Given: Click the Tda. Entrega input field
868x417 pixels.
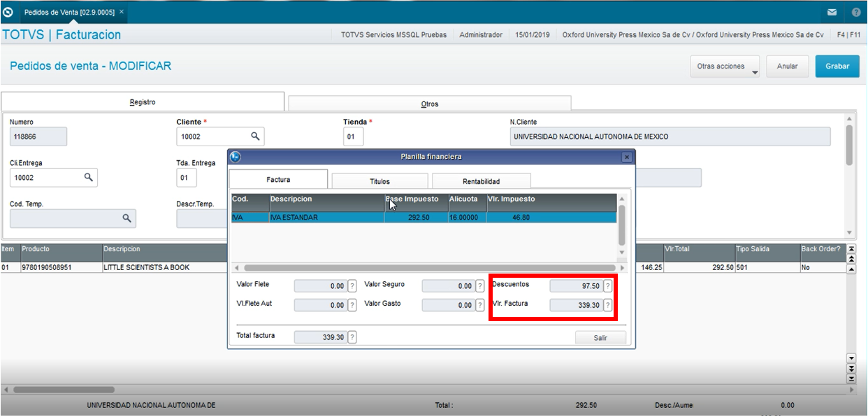Looking at the screenshot, I should (x=187, y=178).
